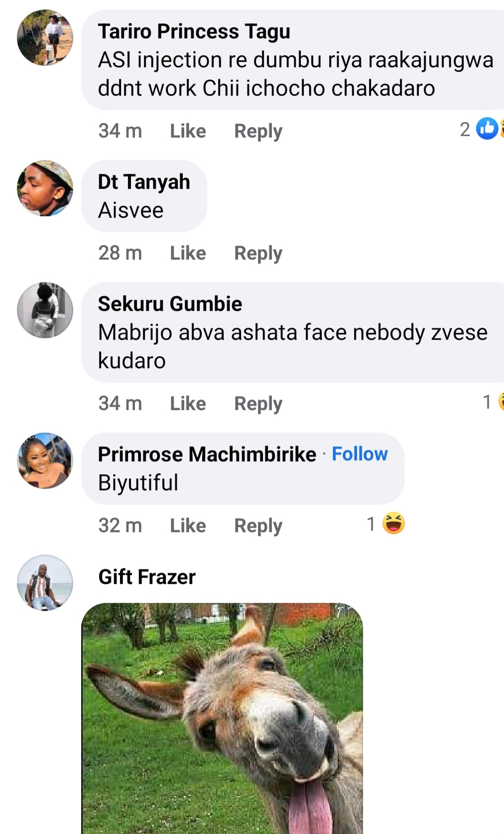Image resolution: width=504 pixels, height=834 pixels.
Task: Follow Primrose Machimbirike
Action: [360, 454]
